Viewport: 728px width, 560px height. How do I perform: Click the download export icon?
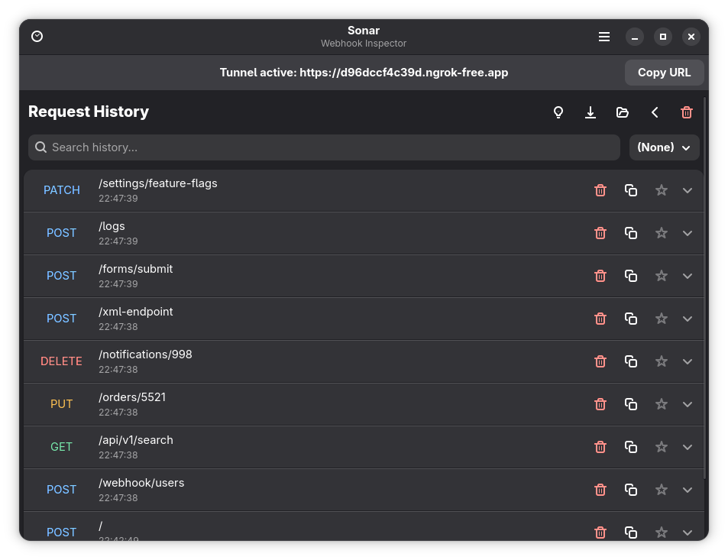tap(590, 112)
